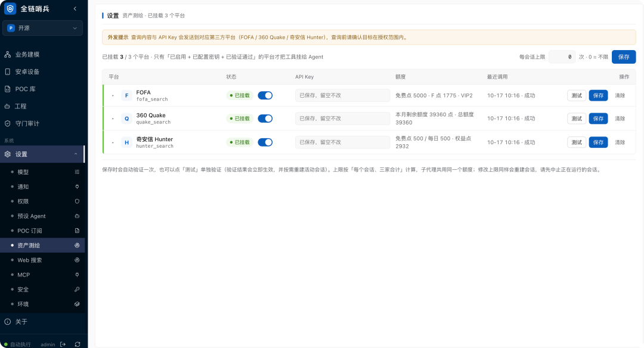Click the key icon next to 安全
The width and height of the screenshot is (644, 348).
click(77, 290)
